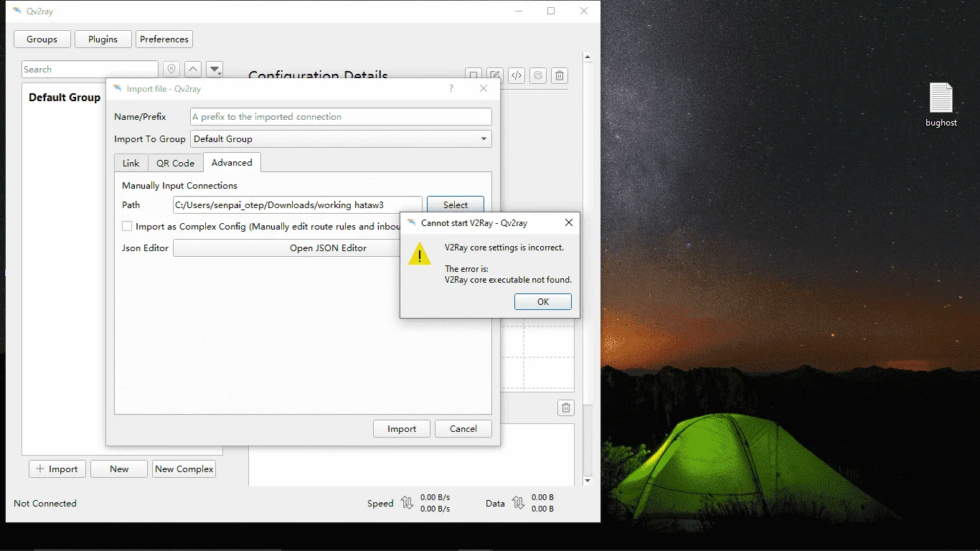This screenshot has width=980, height=551.
Task: Click Select to browse for a file
Action: 456,204
